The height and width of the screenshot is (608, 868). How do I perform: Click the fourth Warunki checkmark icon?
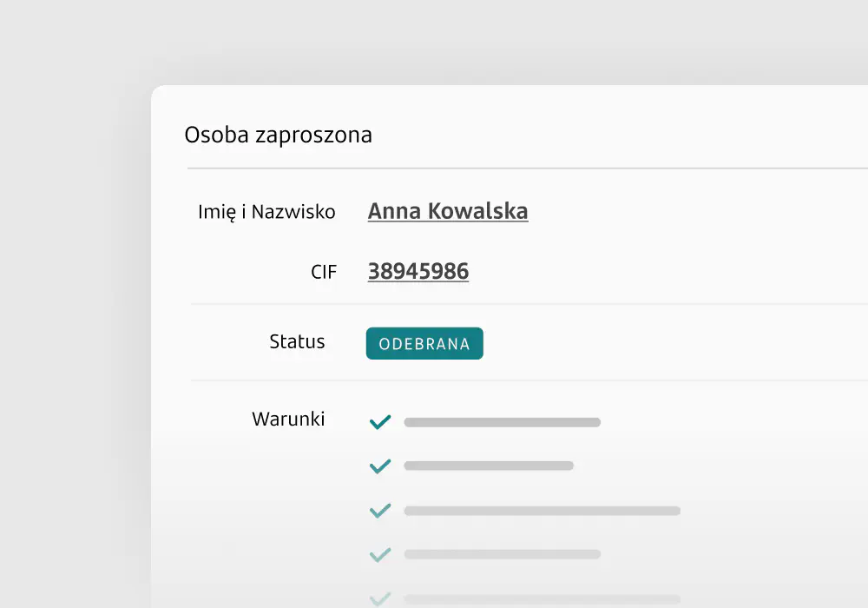380,554
